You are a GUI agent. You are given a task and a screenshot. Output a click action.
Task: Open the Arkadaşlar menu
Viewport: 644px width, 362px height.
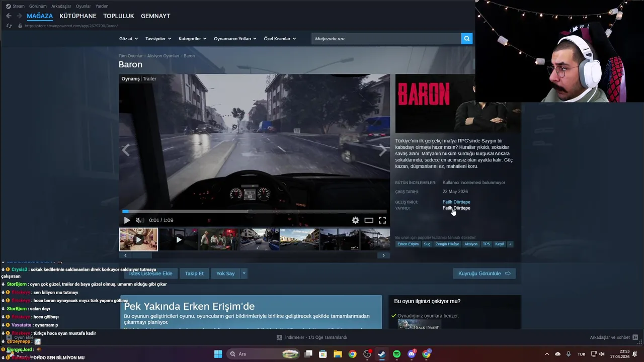point(61,6)
